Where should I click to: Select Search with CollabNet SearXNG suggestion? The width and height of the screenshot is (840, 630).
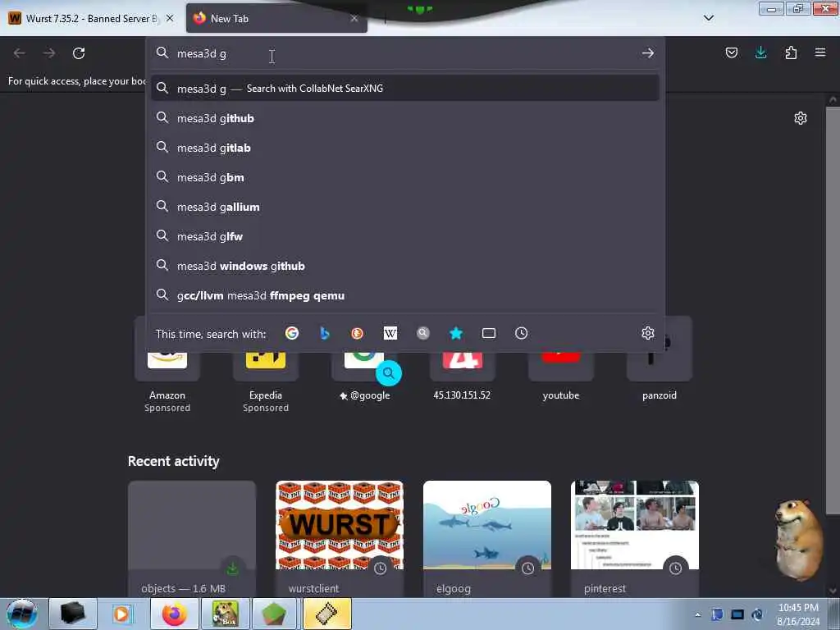pos(404,88)
